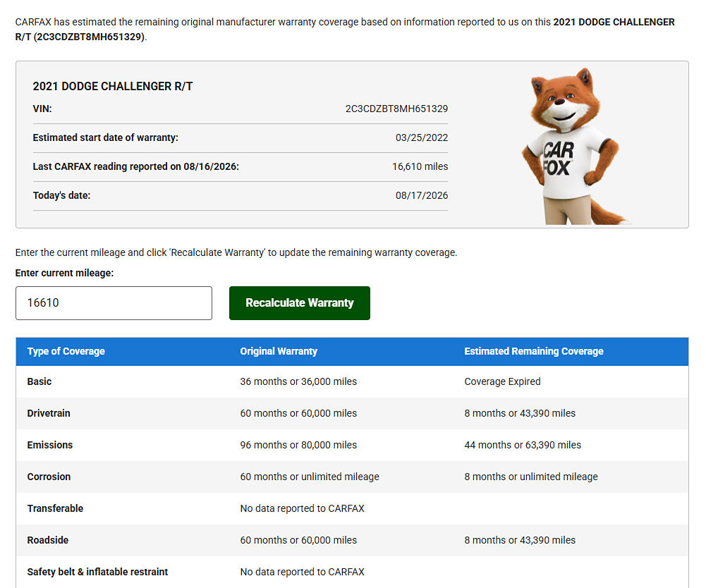Click Basic's 36 months or 36,000 miles
This screenshot has width=706, height=588.
[x=298, y=381]
